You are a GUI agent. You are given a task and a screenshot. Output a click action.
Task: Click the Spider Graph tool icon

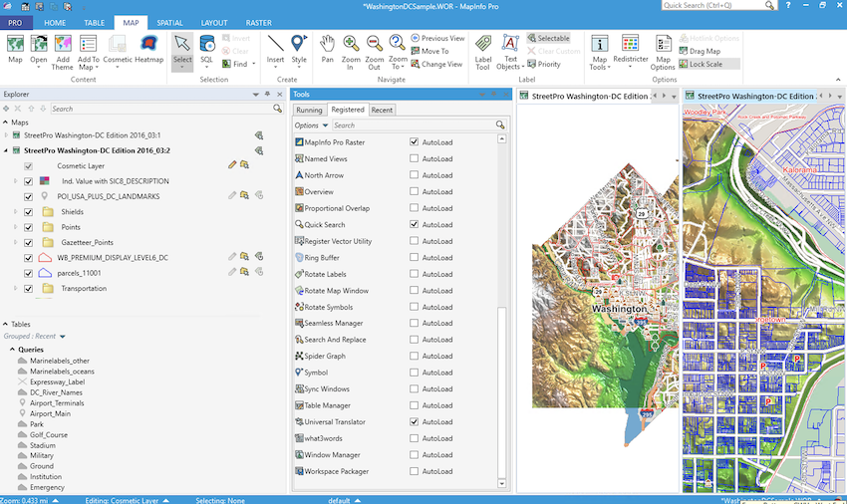point(299,356)
